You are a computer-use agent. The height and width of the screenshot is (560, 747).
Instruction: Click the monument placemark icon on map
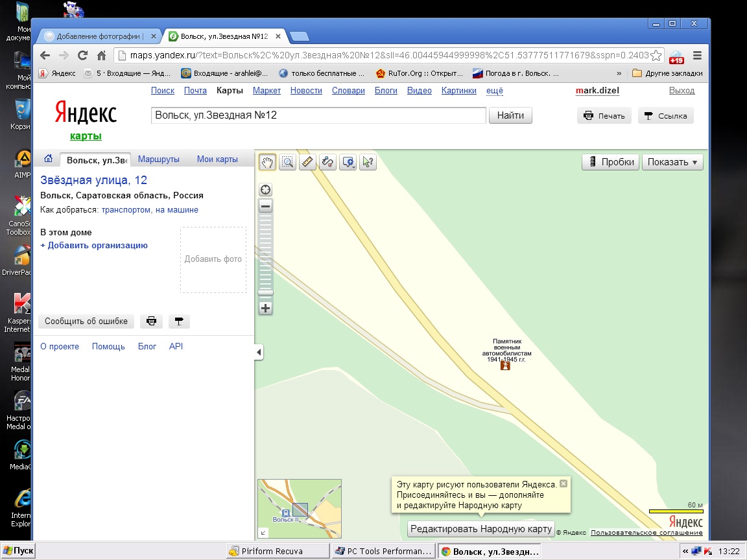click(x=506, y=366)
